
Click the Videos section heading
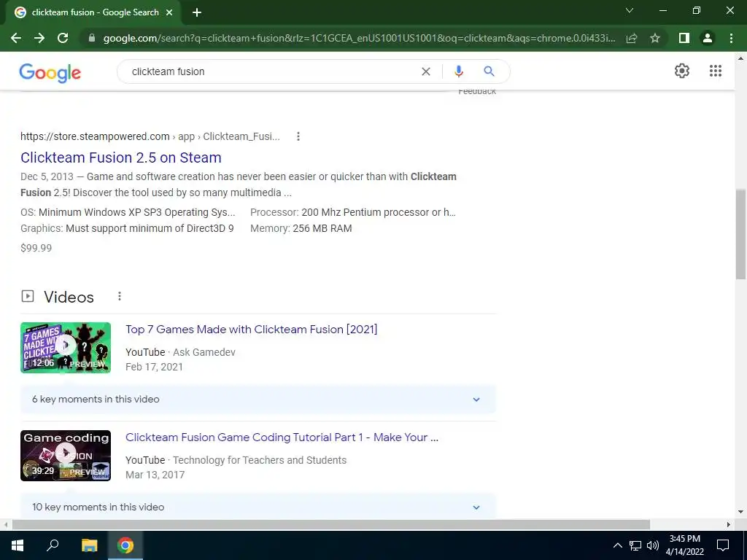click(x=69, y=297)
